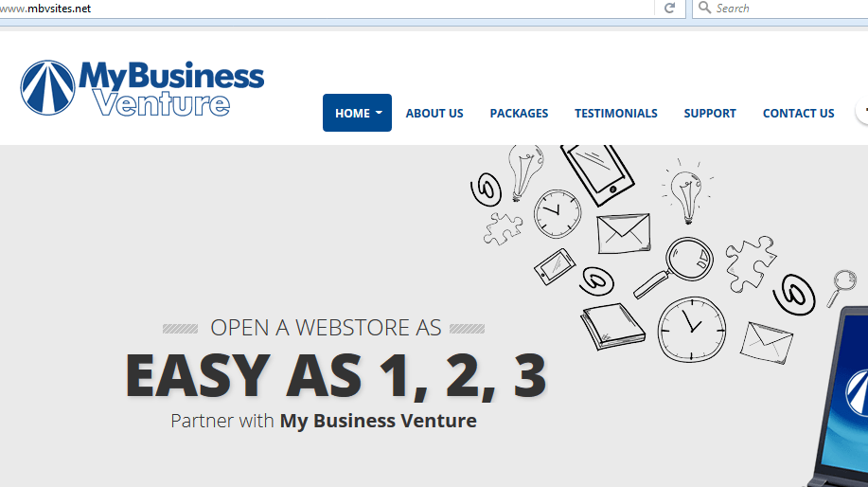Screen dimensions: 868x487
Task: Click the Partner with My Business Venture text
Action: [324, 421]
